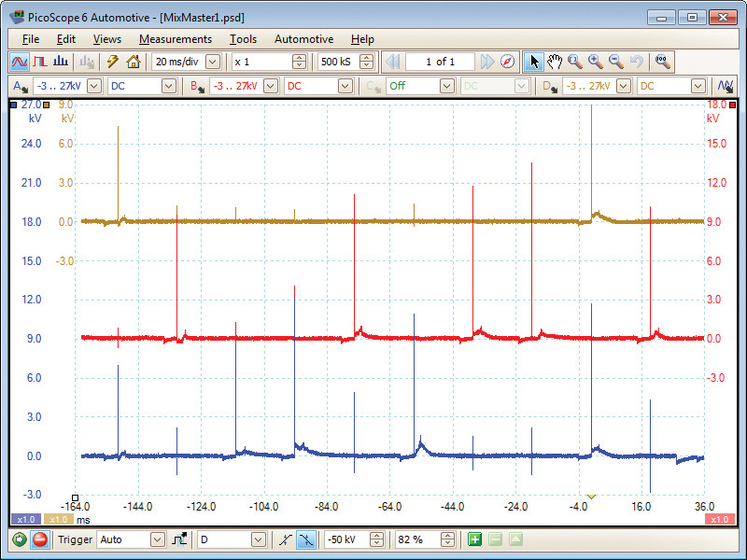
Task: Open Channel A options button
Action: tap(21, 86)
